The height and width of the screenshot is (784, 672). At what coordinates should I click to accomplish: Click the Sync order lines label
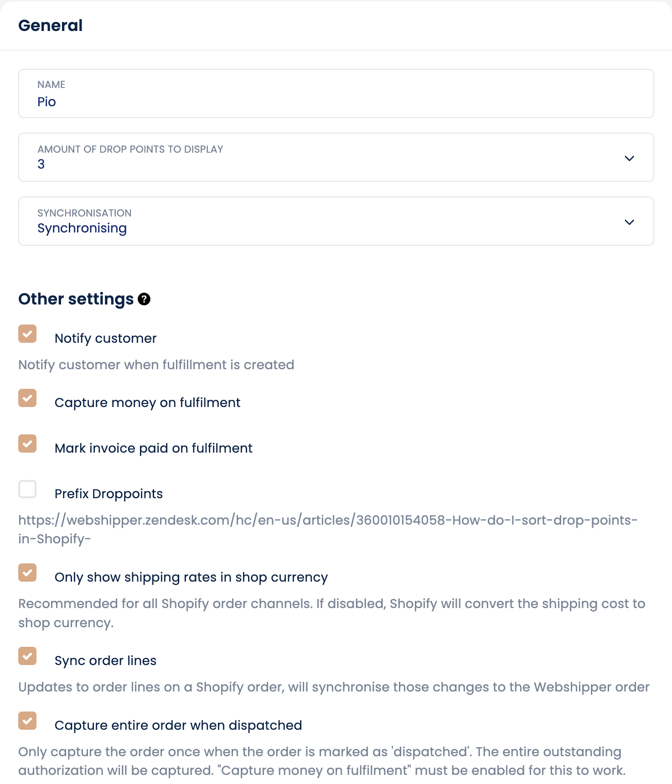(x=105, y=660)
